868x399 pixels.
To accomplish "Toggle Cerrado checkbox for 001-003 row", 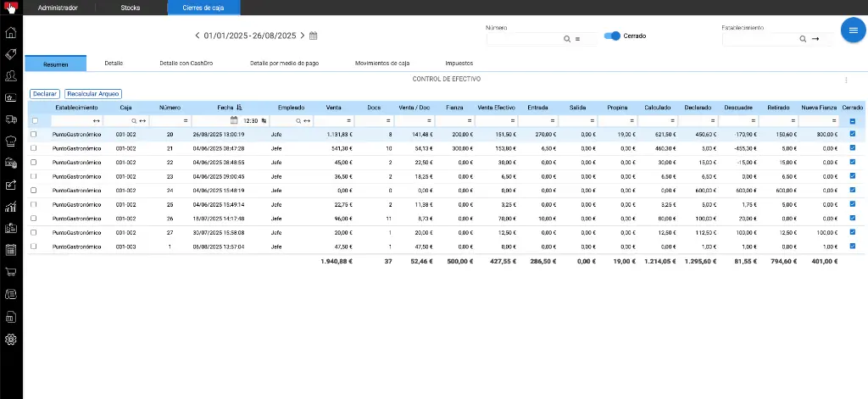I will [853, 247].
